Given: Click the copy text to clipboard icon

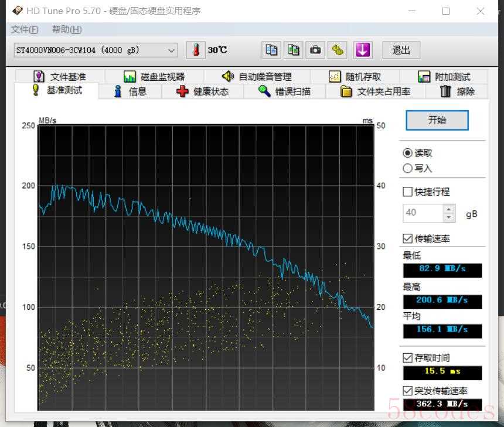Looking at the screenshot, I should coord(271,50).
